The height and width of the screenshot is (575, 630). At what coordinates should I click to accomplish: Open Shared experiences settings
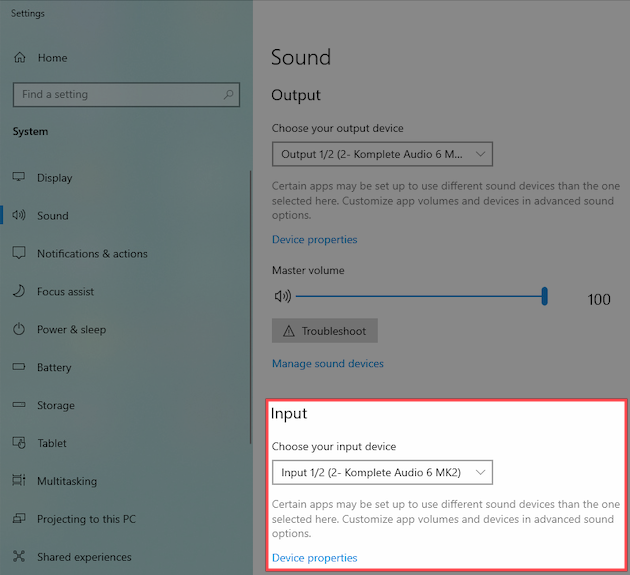click(84, 557)
